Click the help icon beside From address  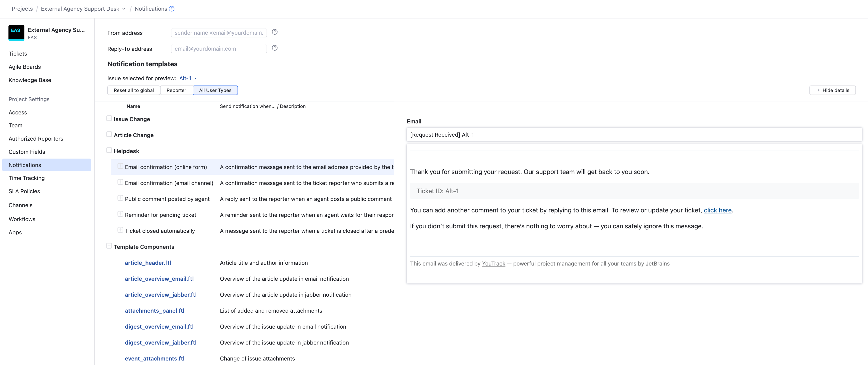[275, 32]
